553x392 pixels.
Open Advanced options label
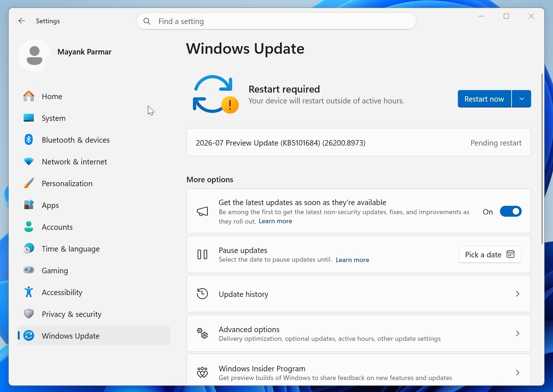(249, 329)
